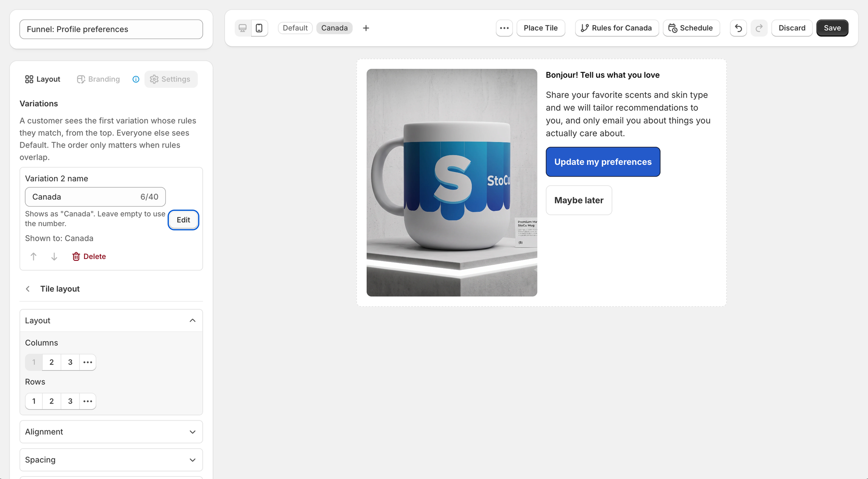Switch to the Default variation tab

point(295,28)
